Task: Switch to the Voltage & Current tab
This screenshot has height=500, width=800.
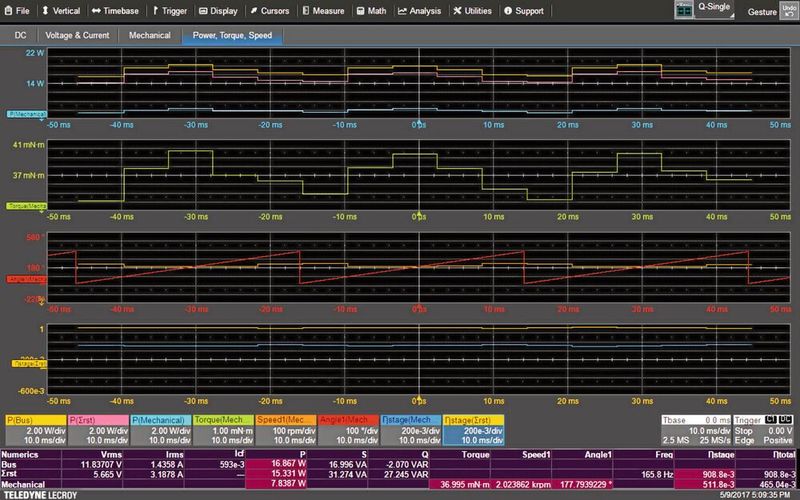Action: tap(78, 36)
